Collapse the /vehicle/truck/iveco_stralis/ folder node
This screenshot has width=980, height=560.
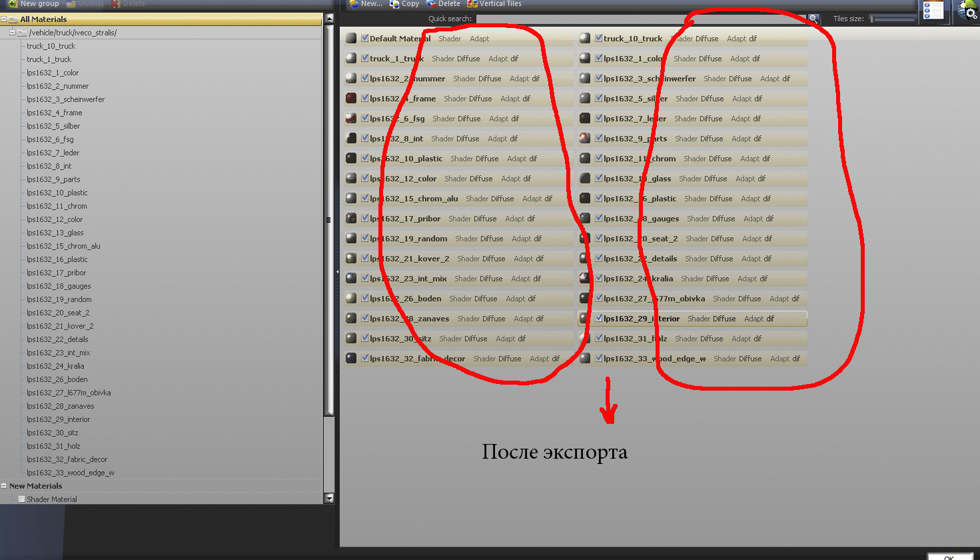pyautogui.click(x=12, y=33)
